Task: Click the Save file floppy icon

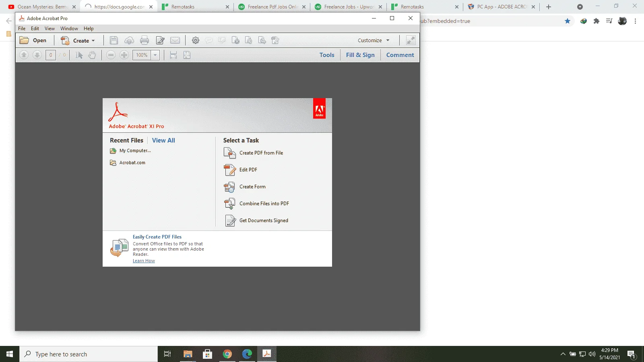Action: click(114, 40)
